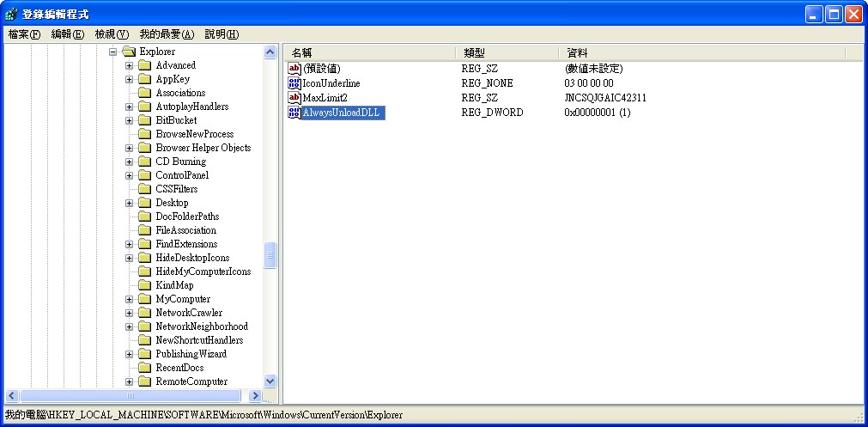The image size is (868, 427).
Task: Click the Registry Editor title bar icon
Action: coord(11,14)
